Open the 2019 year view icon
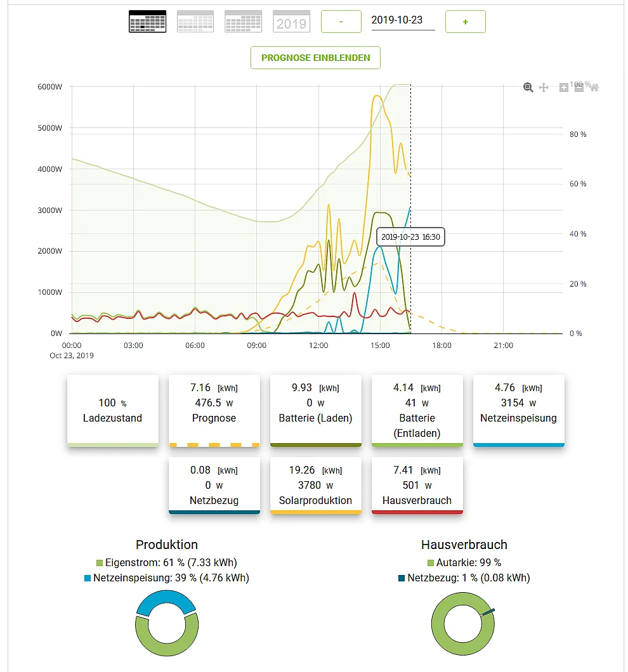Image resolution: width=628 pixels, height=672 pixels. (x=291, y=22)
